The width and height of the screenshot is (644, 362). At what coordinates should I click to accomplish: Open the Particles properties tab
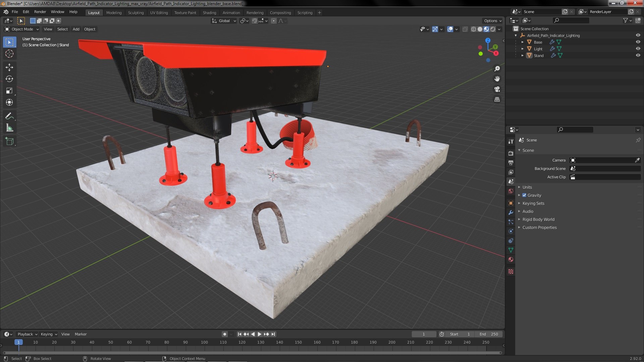pos(511,222)
